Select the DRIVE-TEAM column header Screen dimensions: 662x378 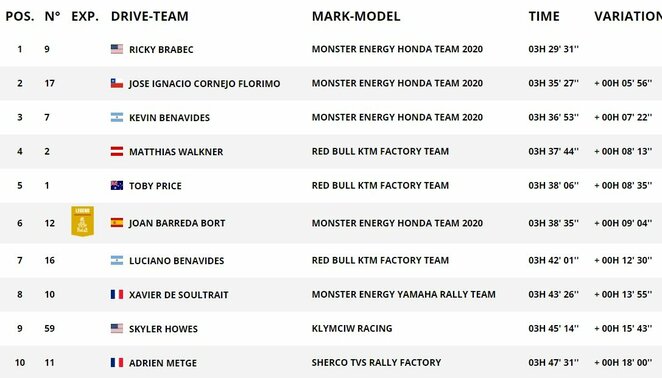pyautogui.click(x=149, y=16)
